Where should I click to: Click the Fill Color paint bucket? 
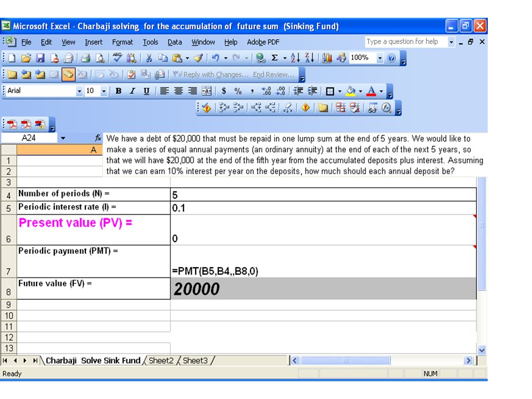351,91
